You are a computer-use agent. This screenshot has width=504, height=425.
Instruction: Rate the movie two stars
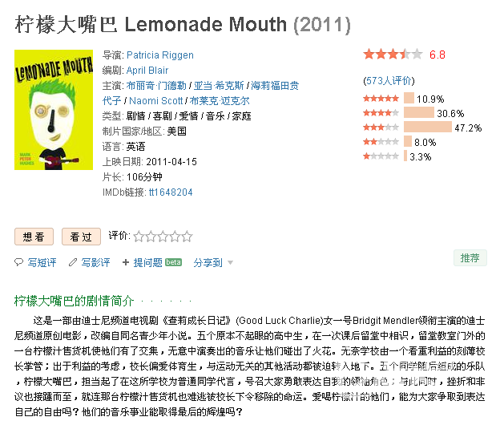pos(151,237)
